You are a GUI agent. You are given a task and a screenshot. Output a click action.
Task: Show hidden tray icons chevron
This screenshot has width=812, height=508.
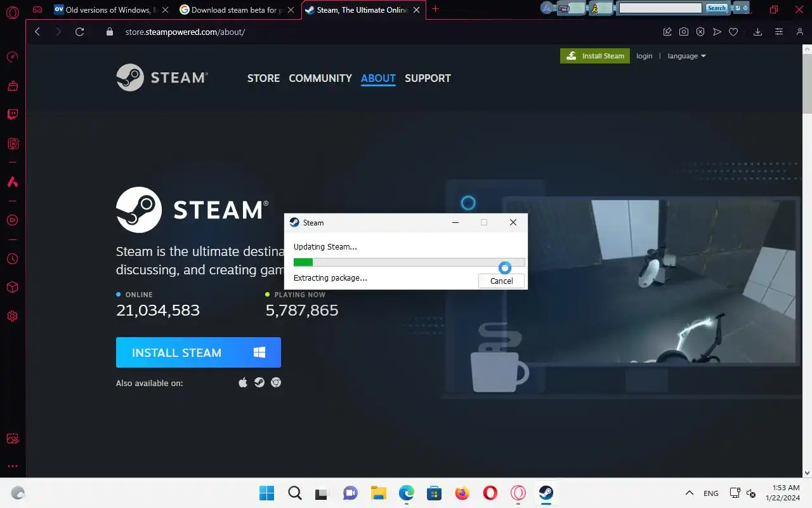pyautogui.click(x=690, y=493)
